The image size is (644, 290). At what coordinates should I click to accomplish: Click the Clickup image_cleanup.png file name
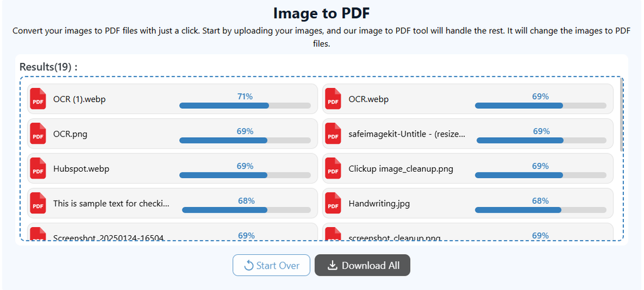[401, 169]
